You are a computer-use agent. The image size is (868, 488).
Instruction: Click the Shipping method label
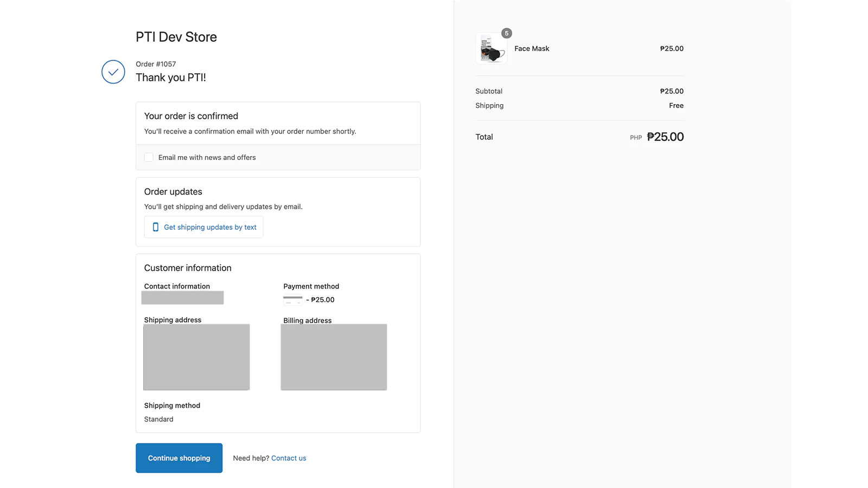[172, 406]
